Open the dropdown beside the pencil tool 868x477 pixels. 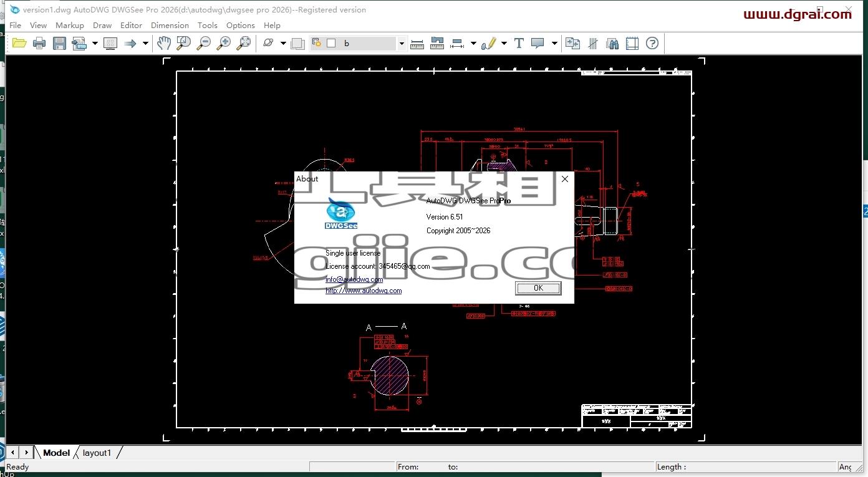click(504, 43)
